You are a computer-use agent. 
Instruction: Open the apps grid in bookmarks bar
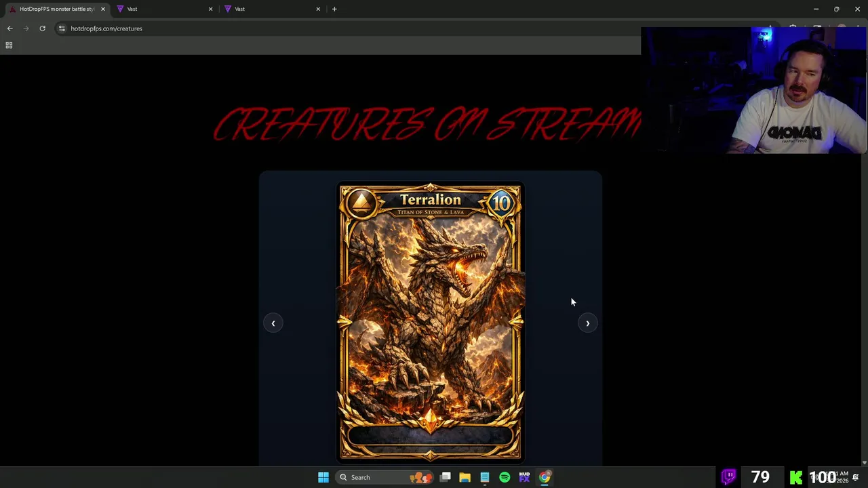point(9,45)
